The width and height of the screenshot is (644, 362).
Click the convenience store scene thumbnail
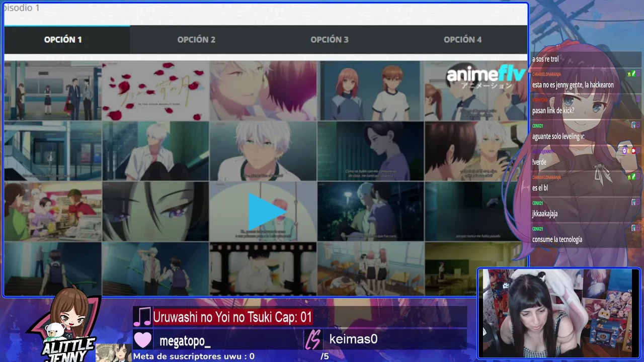pyautogui.click(x=53, y=211)
